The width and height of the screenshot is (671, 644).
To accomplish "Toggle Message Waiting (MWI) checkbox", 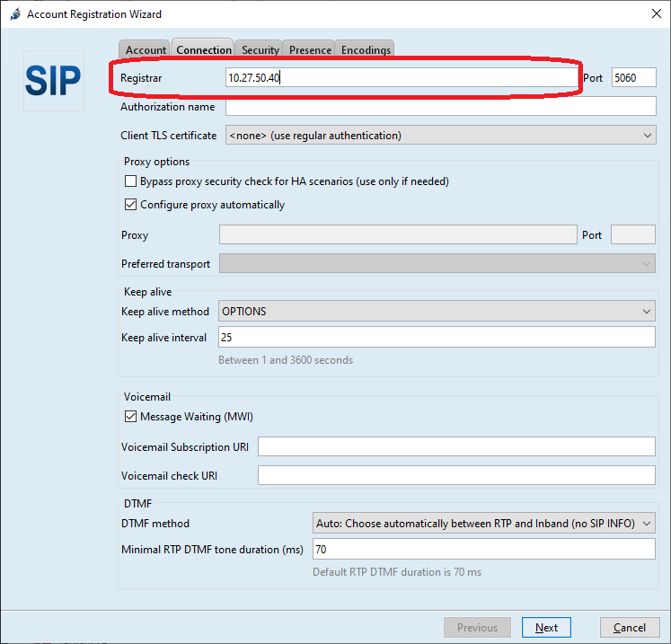I will point(131,417).
